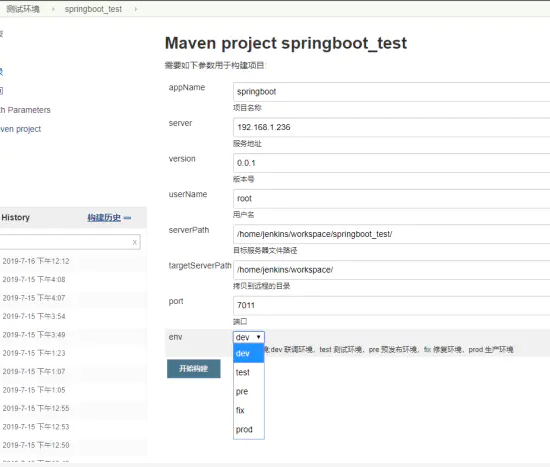
Task: Clear the build history filter with X
Action: pos(135,242)
